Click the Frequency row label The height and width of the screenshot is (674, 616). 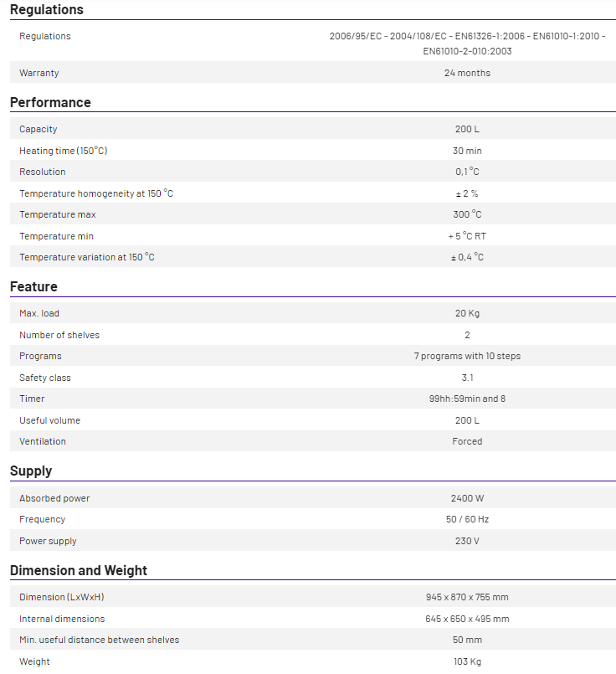tap(42, 519)
